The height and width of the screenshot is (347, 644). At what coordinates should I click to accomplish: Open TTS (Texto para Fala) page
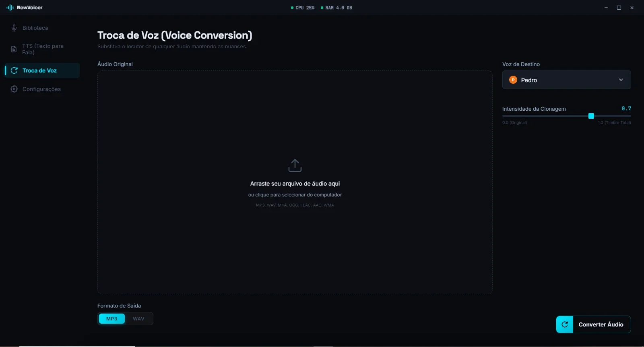click(42, 49)
